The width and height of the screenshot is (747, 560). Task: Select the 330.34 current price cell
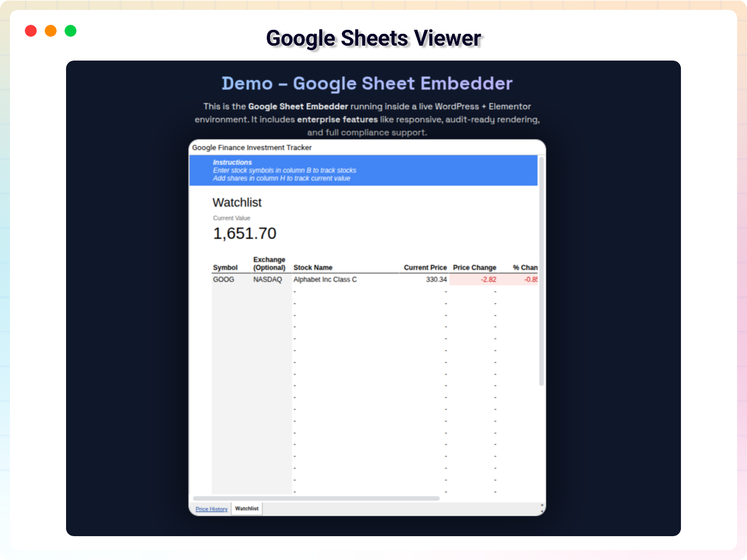pos(424,280)
